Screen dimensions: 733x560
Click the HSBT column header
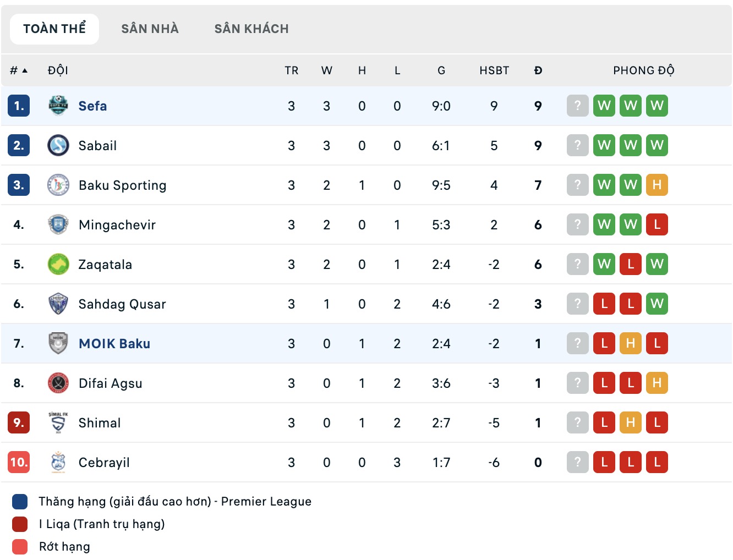click(494, 70)
